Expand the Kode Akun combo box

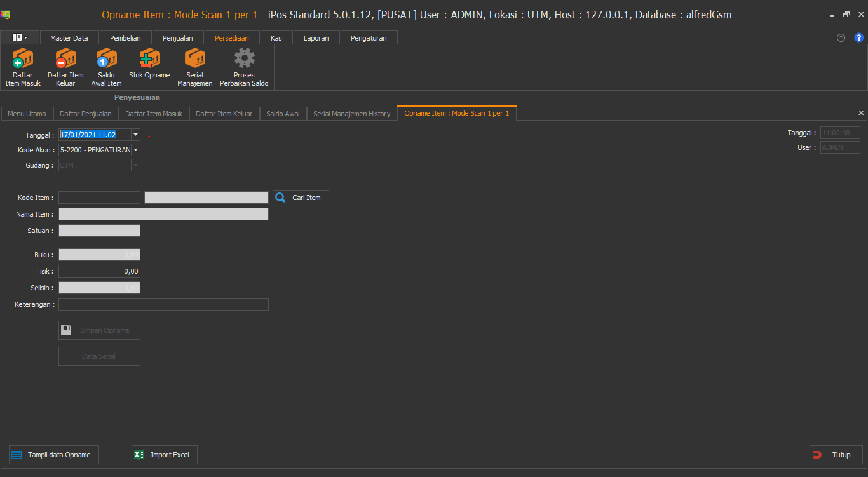135,150
